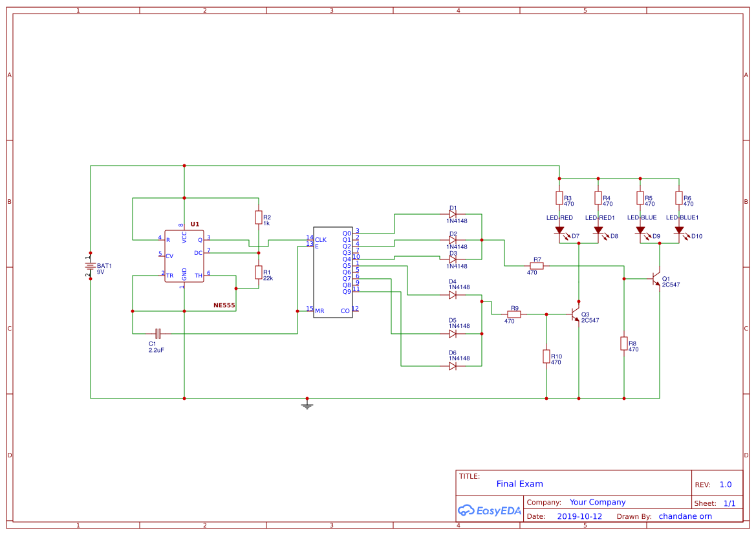Select the NE555 timer chip U1
This screenshot has width=756, height=535.
coord(184,256)
